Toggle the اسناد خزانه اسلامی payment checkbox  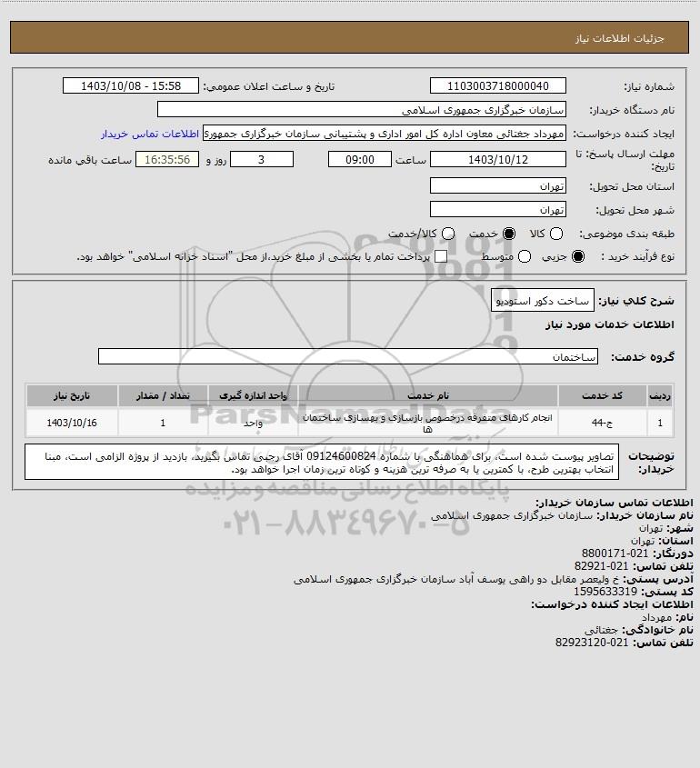point(441,256)
